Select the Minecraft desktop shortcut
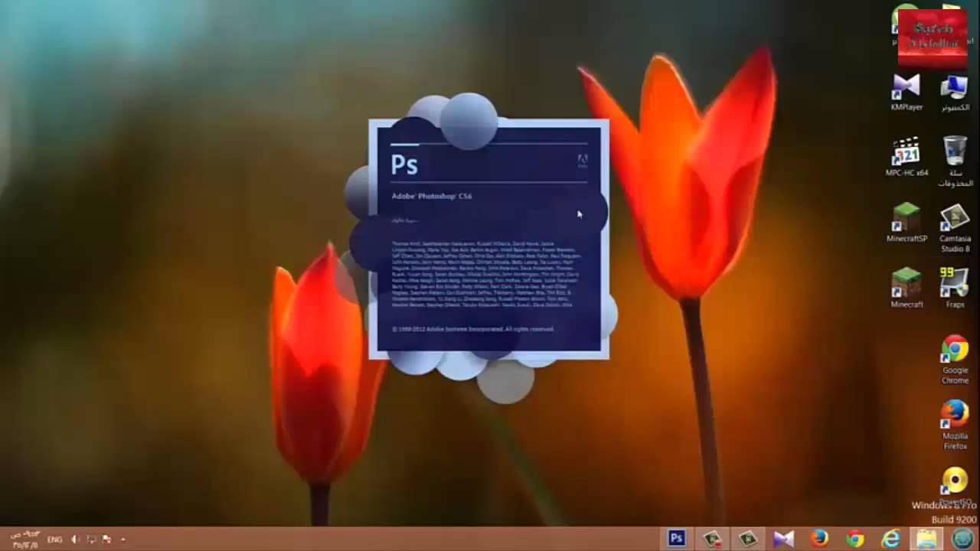Viewport: 980px width, 551px height. pyautogui.click(x=906, y=289)
